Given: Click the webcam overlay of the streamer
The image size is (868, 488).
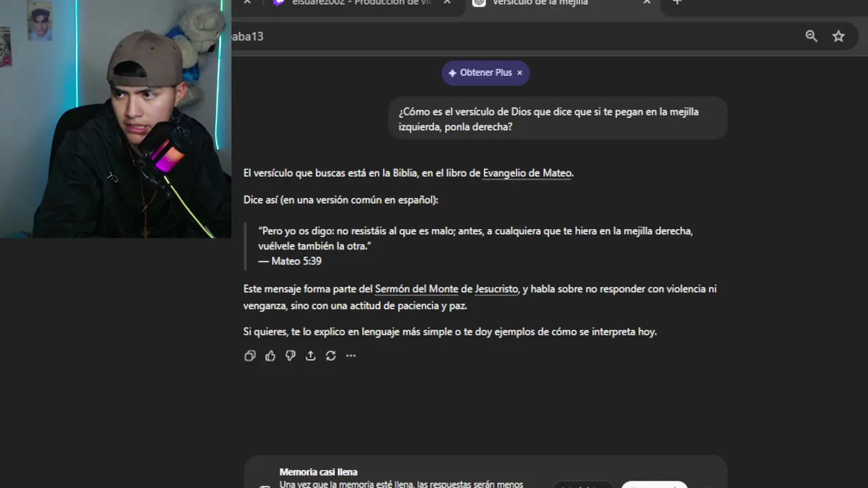Looking at the screenshot, I should [115, 119].
